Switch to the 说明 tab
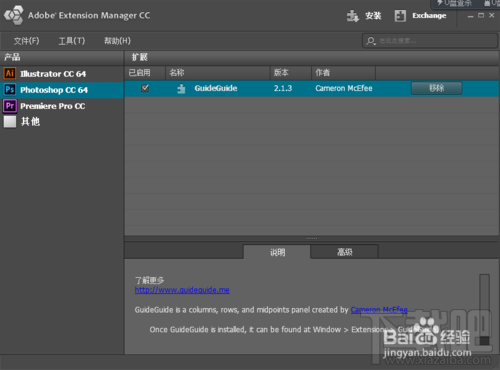 click(x=277, y=252)
